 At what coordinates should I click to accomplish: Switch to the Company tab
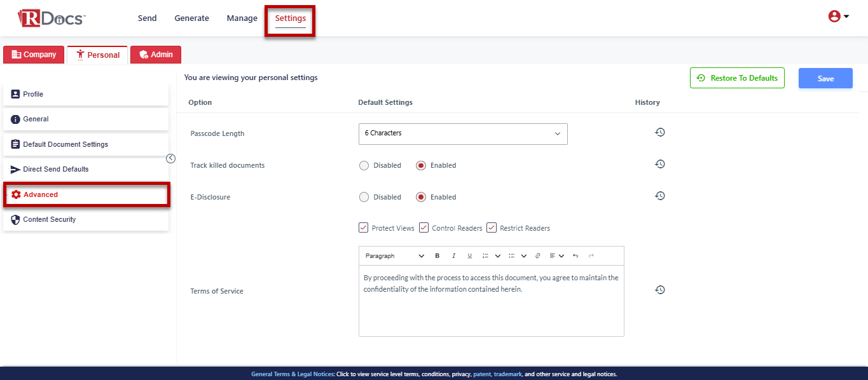pos(34,55)
